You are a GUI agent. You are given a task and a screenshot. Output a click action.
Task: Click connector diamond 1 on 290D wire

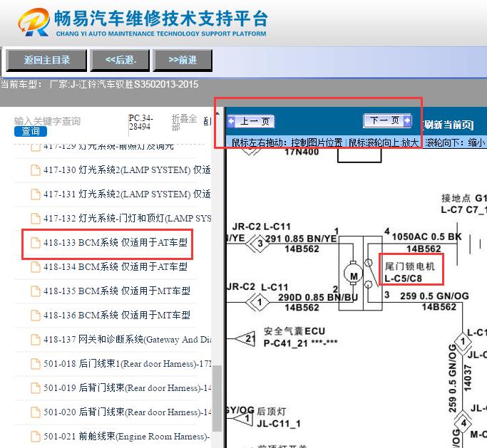[x=260, y=302]
